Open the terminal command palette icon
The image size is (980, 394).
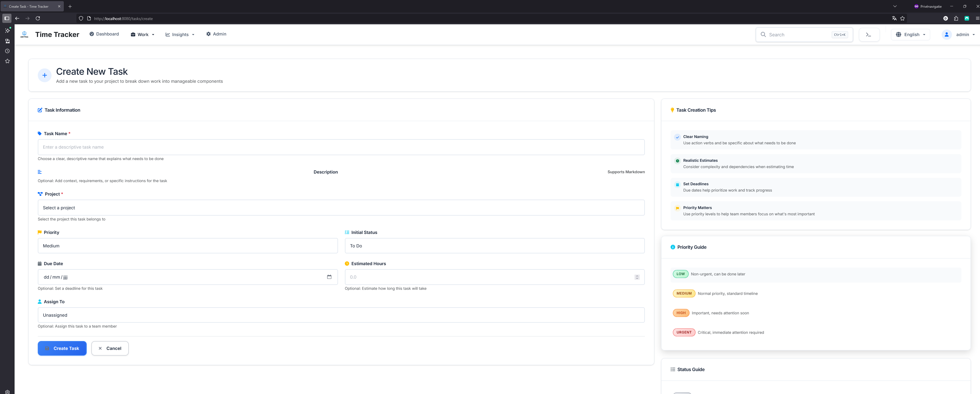[x=869, y=35]
